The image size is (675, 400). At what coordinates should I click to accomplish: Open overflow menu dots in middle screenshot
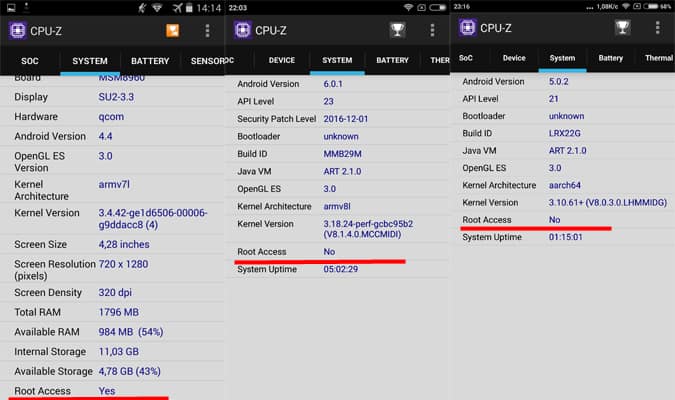[x=432, y=30]
